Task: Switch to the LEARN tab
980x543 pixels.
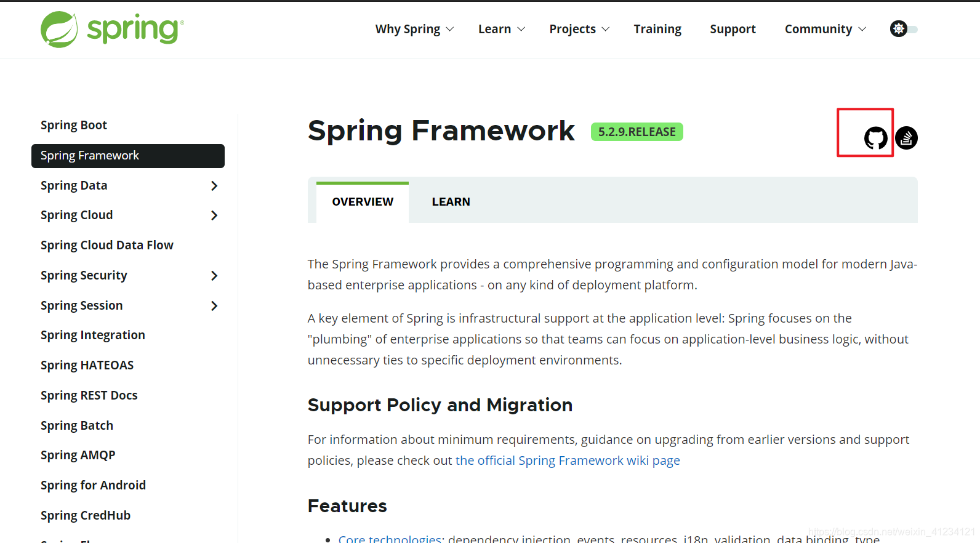Action: point(451,202)
